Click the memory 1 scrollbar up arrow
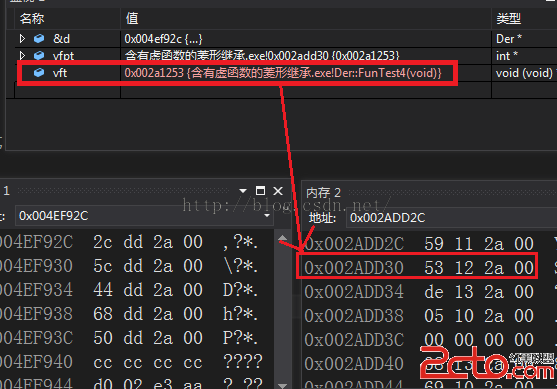Image resolution: width=557 pixels, height=389 pixels. (x=282, y=238)
